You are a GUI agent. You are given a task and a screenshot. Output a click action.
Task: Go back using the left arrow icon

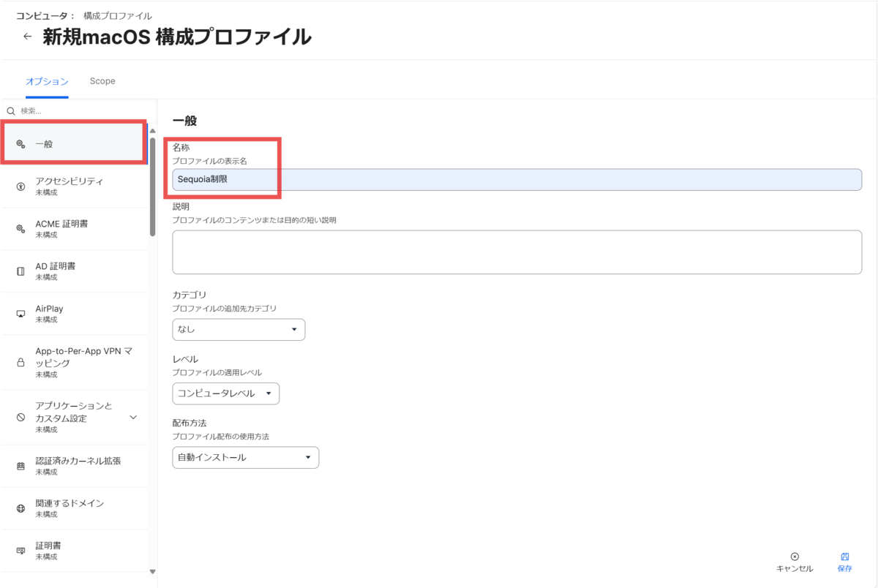(x=27, y=36)
